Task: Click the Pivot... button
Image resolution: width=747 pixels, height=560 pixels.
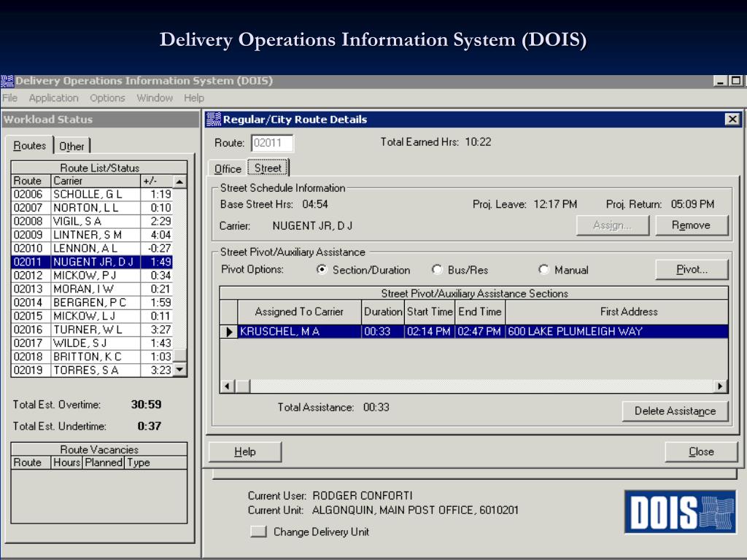Action: point(692,270)
